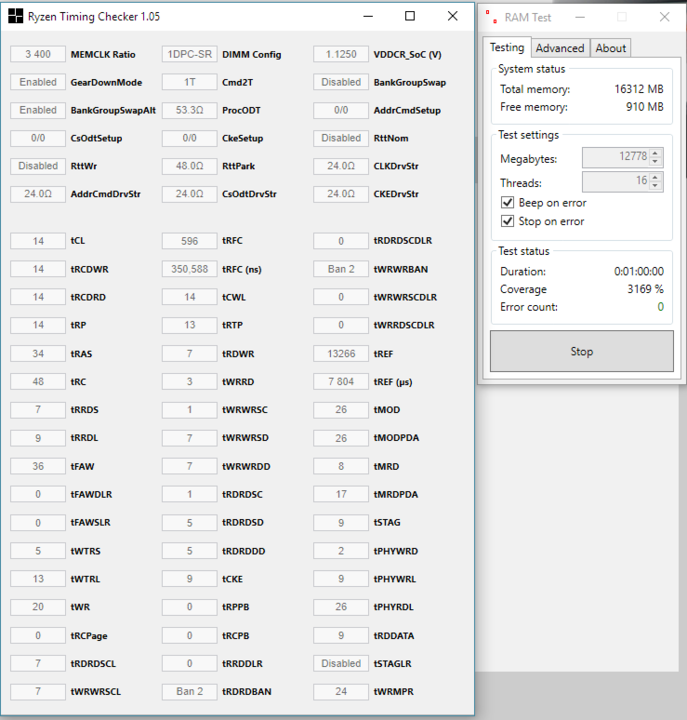The image size is (687, 720).
Task: Increase Megabytes value with up arrow
Action: tap(655, 153)
